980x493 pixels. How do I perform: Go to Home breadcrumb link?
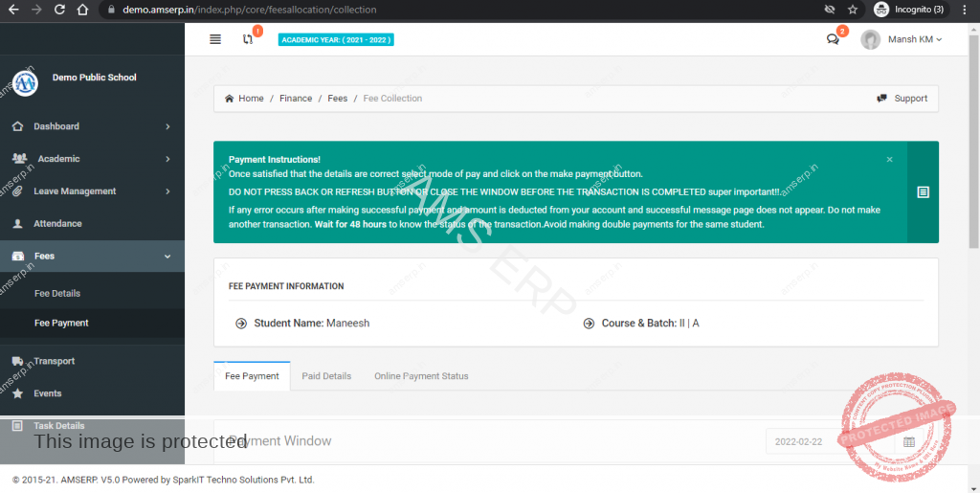pyautogui.click(x=252, y=99)
